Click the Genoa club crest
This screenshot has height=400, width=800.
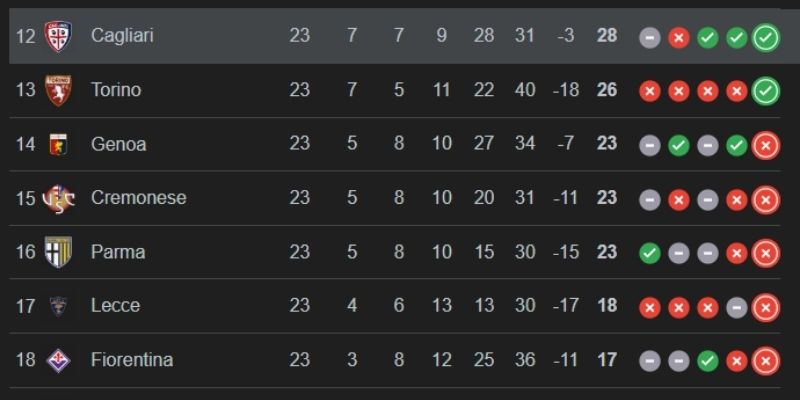[58, 144]
